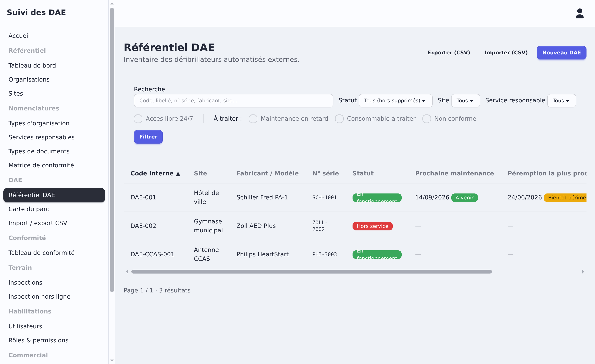Click the Hors service status badge
This screenshot has width=595, height=364.
point(372,226)
